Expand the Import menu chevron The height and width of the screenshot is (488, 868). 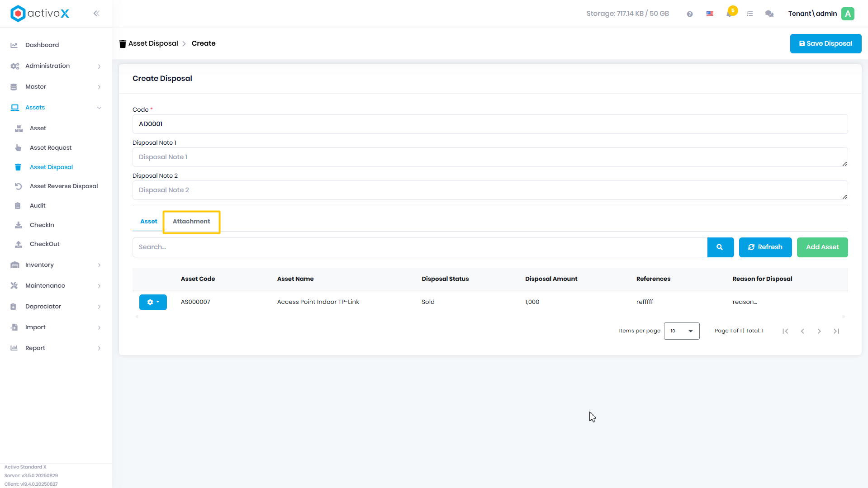[99, 328]
